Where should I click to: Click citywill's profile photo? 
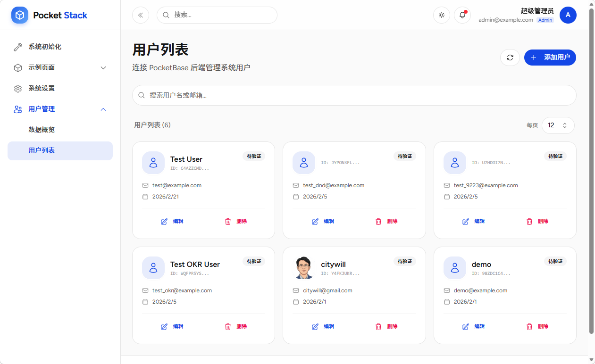pos(304,268)
